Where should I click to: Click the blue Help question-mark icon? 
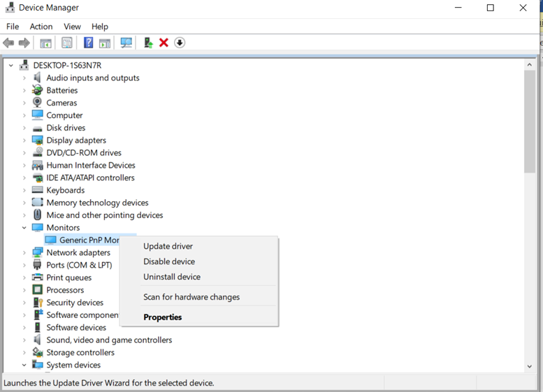point(88,43)
